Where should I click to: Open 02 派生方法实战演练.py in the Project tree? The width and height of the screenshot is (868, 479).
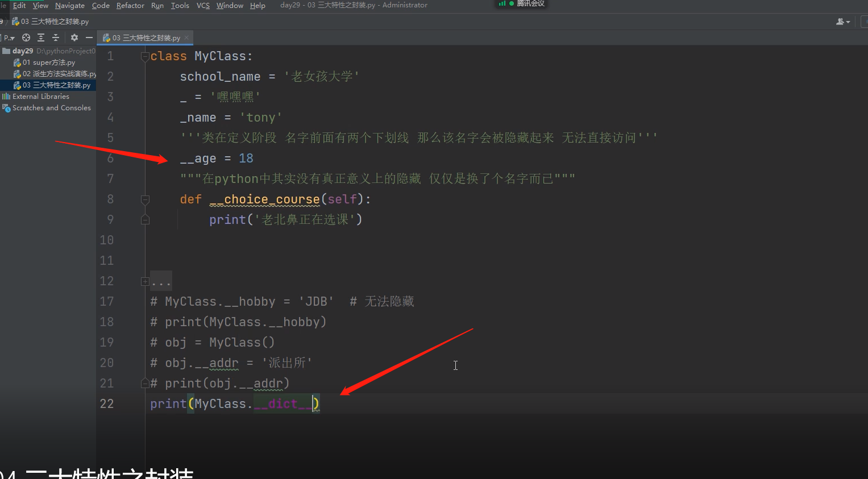pyautogui.click(x=60, y=74)
